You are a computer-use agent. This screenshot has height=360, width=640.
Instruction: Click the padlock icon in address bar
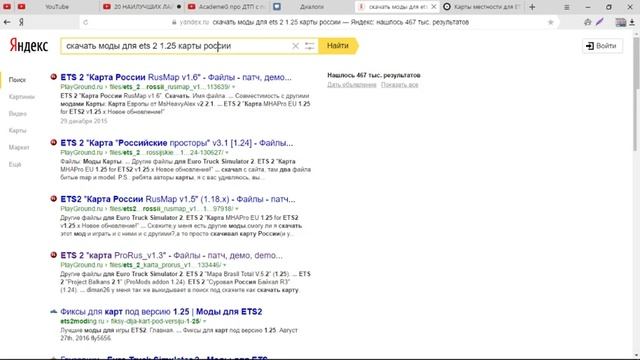(x=174, y=22)
